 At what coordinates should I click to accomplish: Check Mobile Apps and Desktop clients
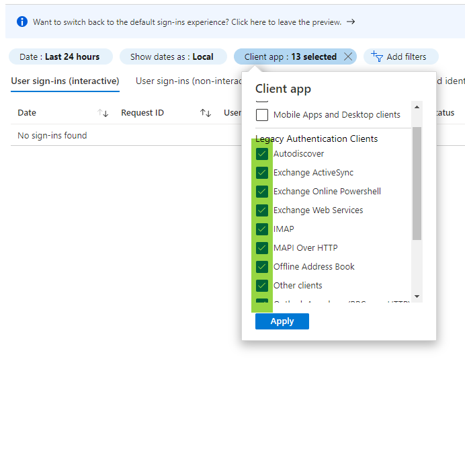click(262, 115)
